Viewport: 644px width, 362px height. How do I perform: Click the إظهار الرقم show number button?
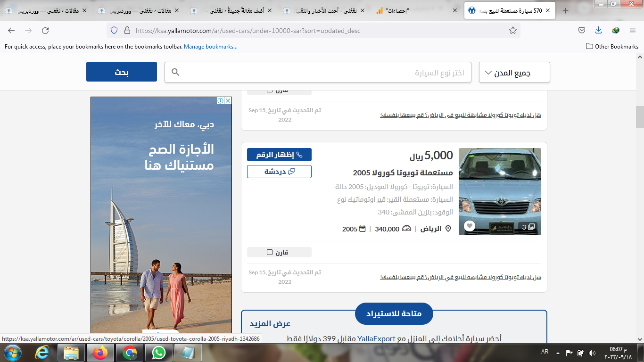coord(279,155)
